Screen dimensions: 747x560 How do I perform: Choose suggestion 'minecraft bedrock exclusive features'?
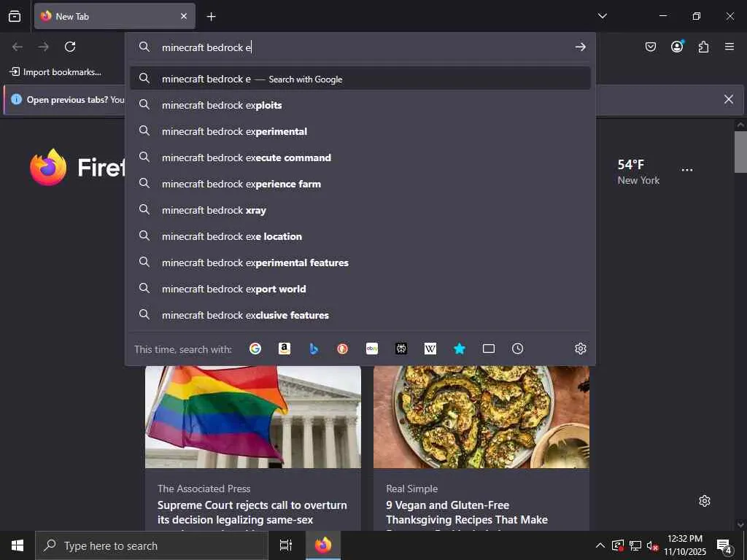pyautogui.click(x=360, y=315)
